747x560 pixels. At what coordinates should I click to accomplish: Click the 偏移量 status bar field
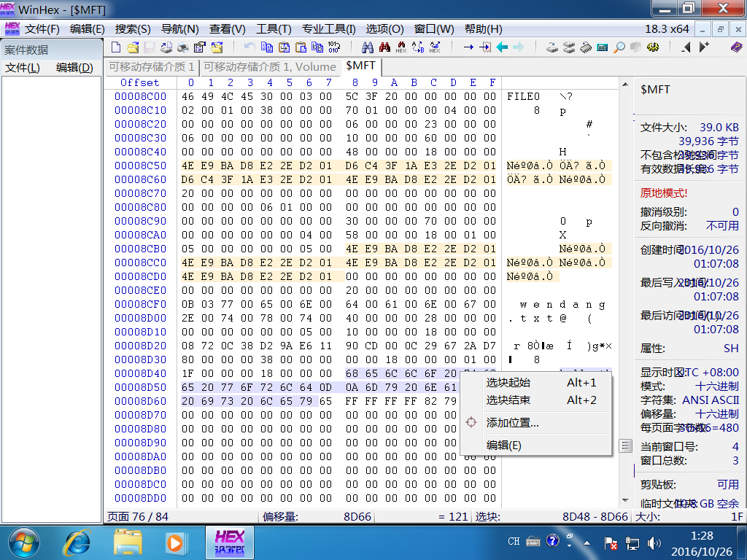[317, 517]
